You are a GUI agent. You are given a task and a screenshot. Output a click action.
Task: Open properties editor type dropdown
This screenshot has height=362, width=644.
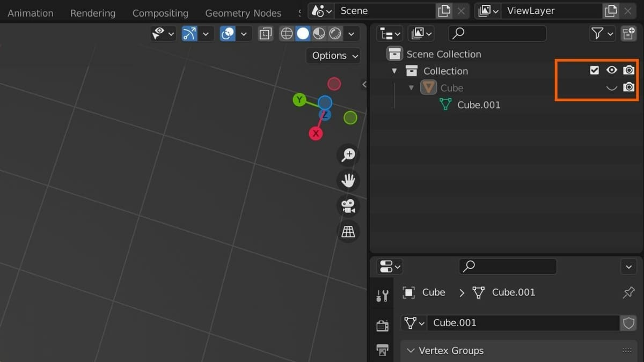(390, 266)
